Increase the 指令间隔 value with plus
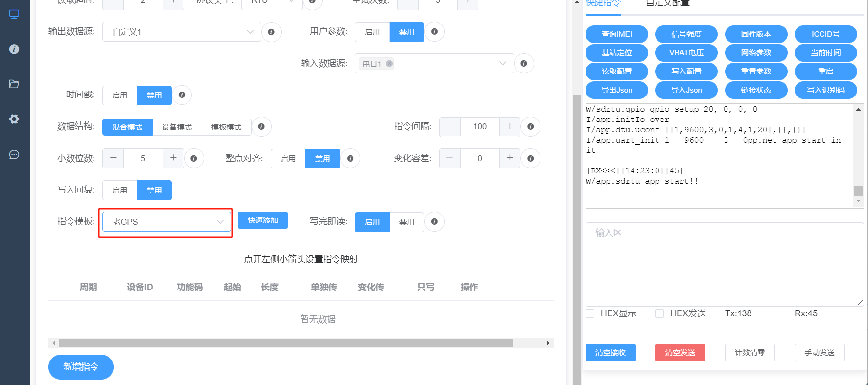 point(510,127)
